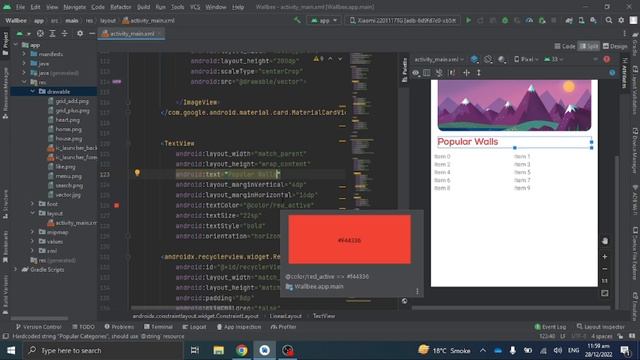Image resolution: width=640 pixels, height=360 pixels.
Task: Open the Event Log
Action: pyautogui.click(x=550, y=327)
